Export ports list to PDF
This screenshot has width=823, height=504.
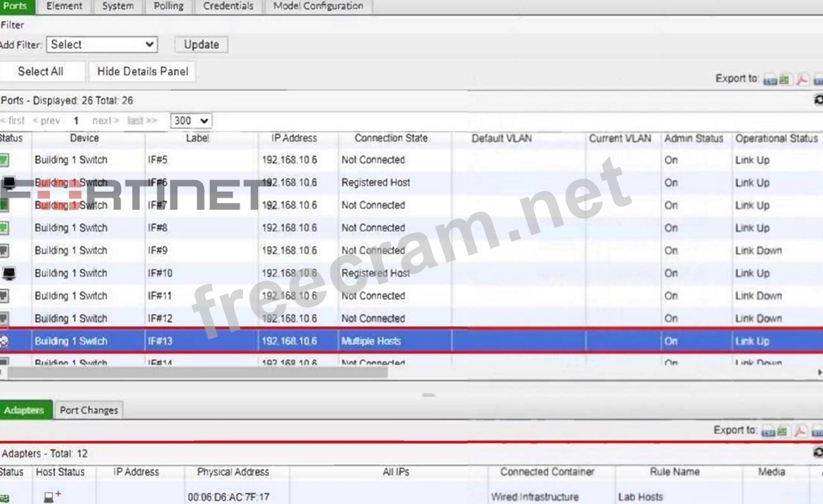click(x=802, y=80)
